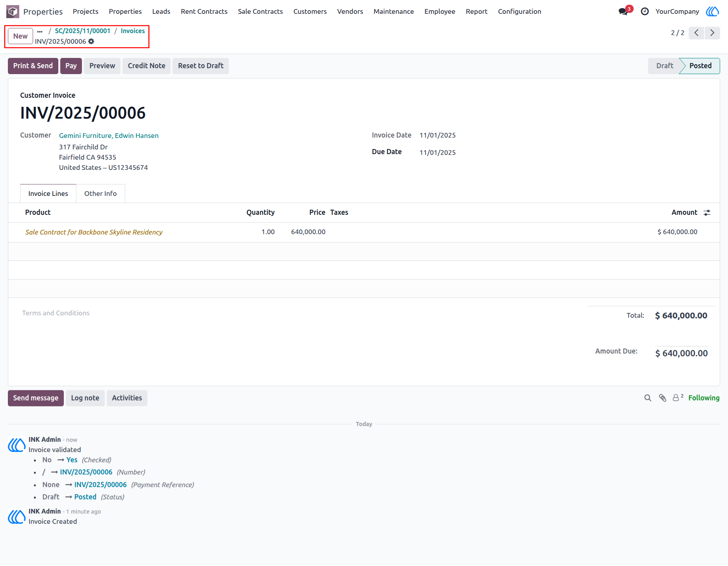Open Rent Contracts menu

(x=204, y=11)
